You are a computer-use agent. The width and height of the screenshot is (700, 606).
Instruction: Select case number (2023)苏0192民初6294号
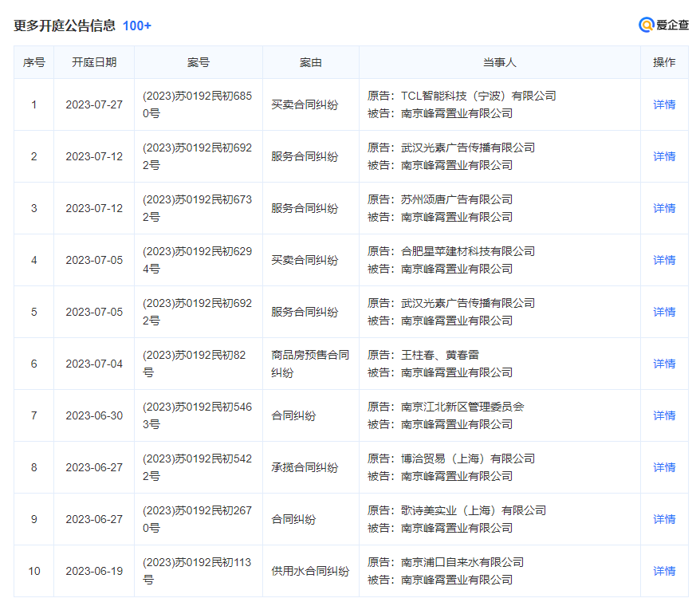tap(197, 260)
